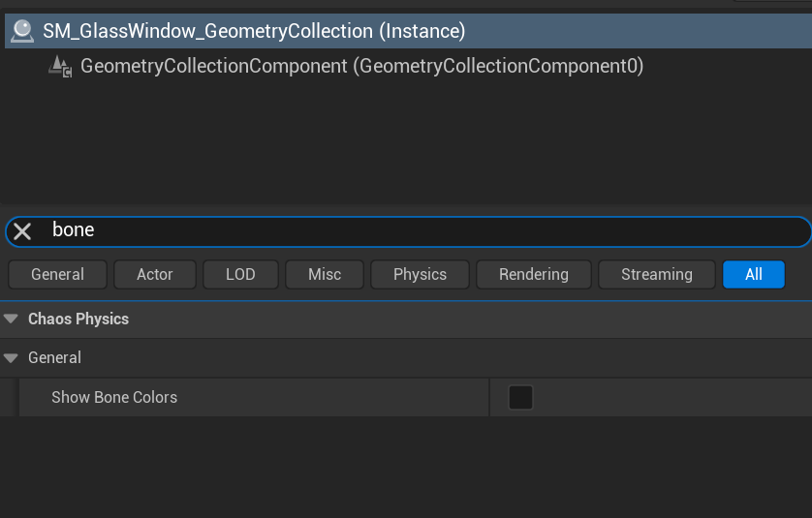Clear the search field with X icon
The image size is (812, 518).
pyautogui.click(x=22, y=230)
